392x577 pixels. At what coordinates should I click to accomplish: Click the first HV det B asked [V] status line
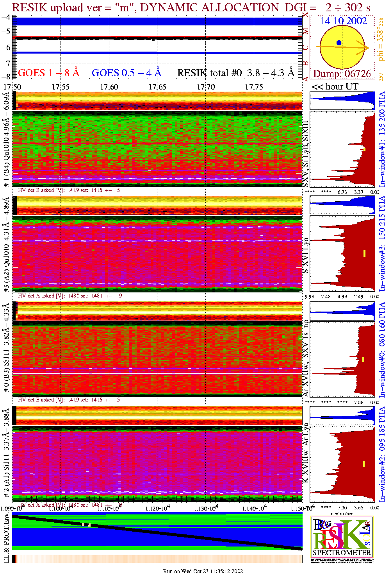[69, 190]
